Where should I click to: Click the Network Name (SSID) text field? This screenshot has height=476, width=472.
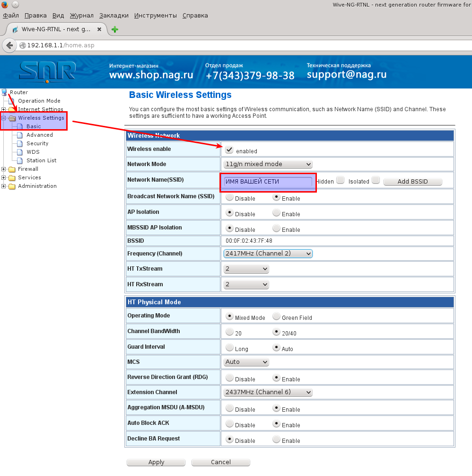click(268, 182)
